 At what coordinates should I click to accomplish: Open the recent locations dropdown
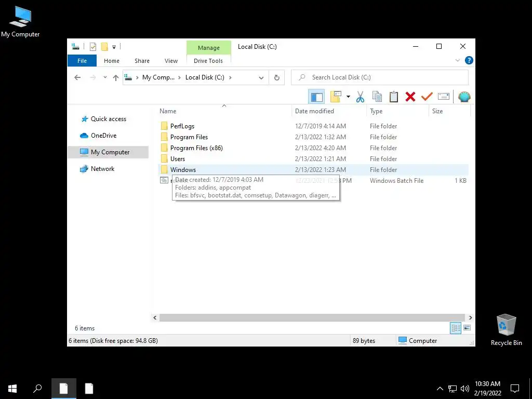(105, 77)
